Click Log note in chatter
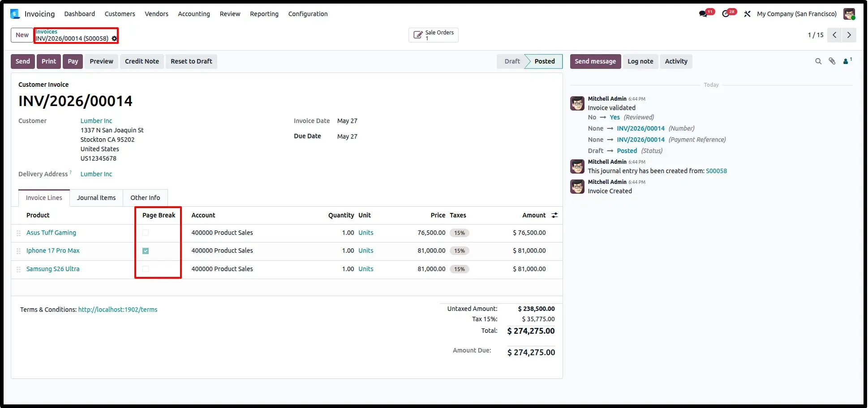This screenshot has width=868, height=408. point(640,61)
